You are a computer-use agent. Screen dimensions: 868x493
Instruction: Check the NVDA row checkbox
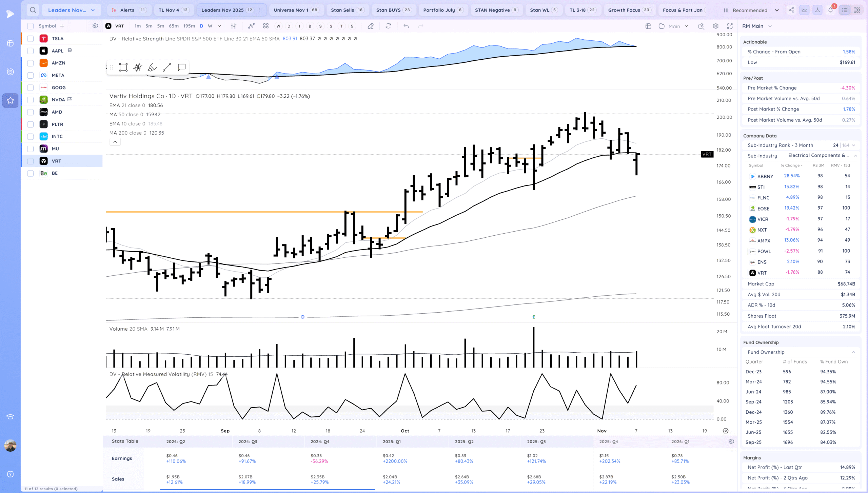tap(31, 100)
